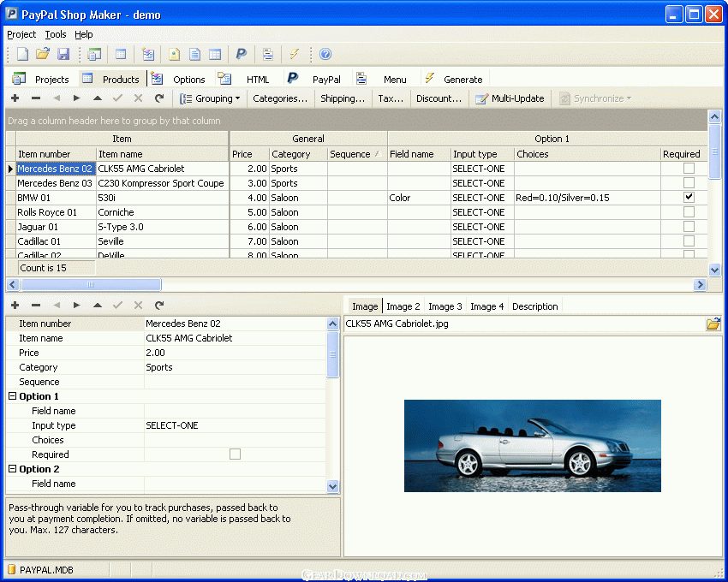Image resolution: width=728 pixels, height=582 pixels.
Task: Click the Tax... button
Action: [x=391, y=98]
